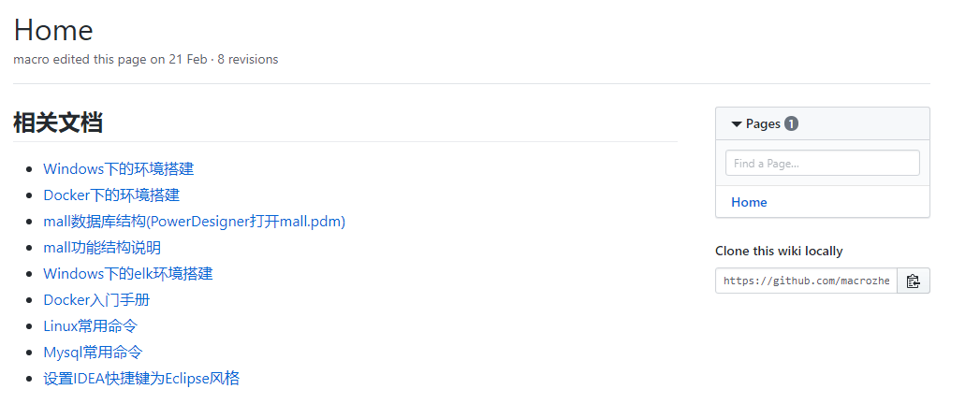
Task: Open the Mysql常用命令 link
Action: (x=93, y=353)
